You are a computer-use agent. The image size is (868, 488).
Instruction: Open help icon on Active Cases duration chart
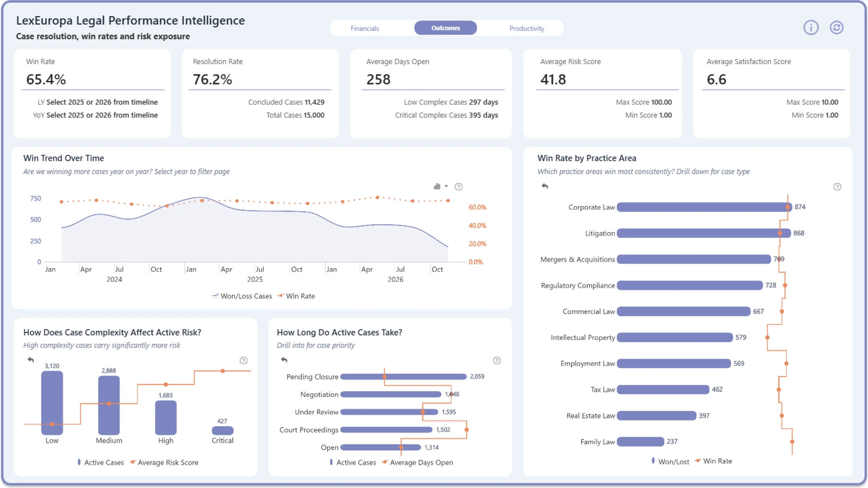click(497, 361)
